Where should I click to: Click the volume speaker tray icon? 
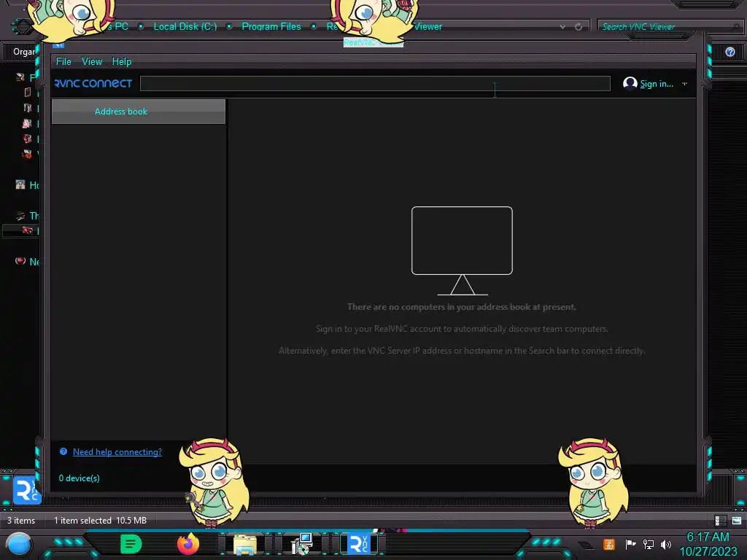(666, 544)
